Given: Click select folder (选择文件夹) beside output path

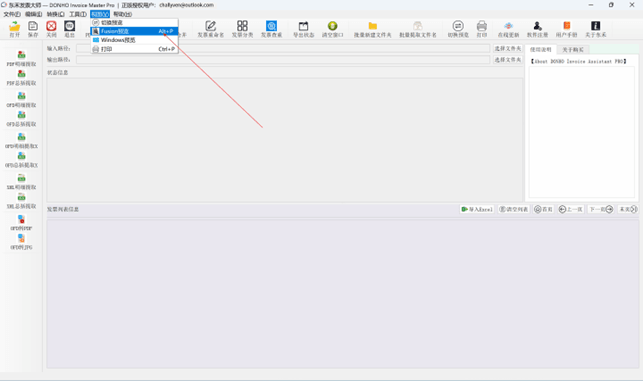Looking at the screenshot, I should pos(508,60).
